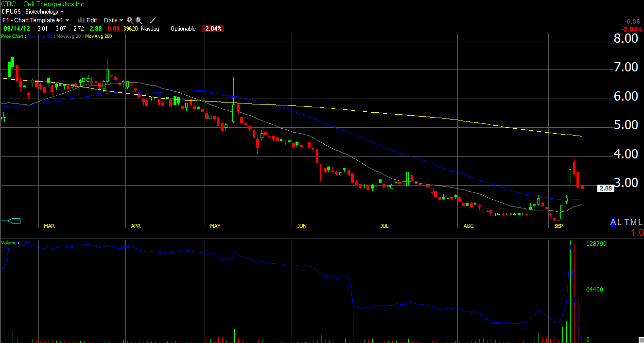This screenshot has height=343, width=644.
Task: Open the Daily timeframe dropdown
Action: click(x=113, y=20)
